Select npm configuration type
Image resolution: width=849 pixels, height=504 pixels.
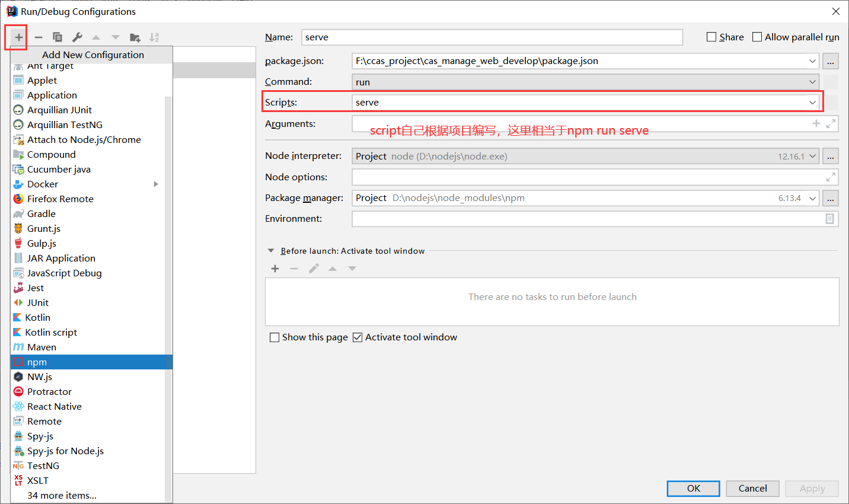pos(91,362)
